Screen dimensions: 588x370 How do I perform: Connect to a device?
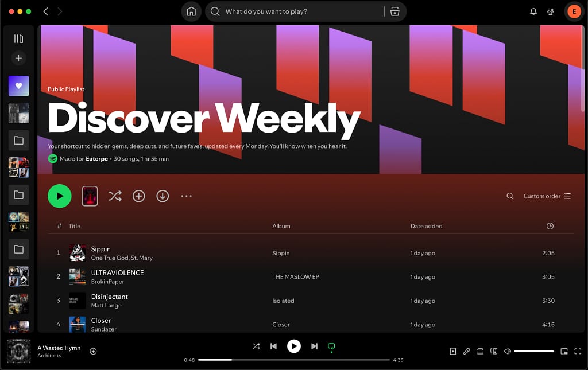[x=494, y=351]
